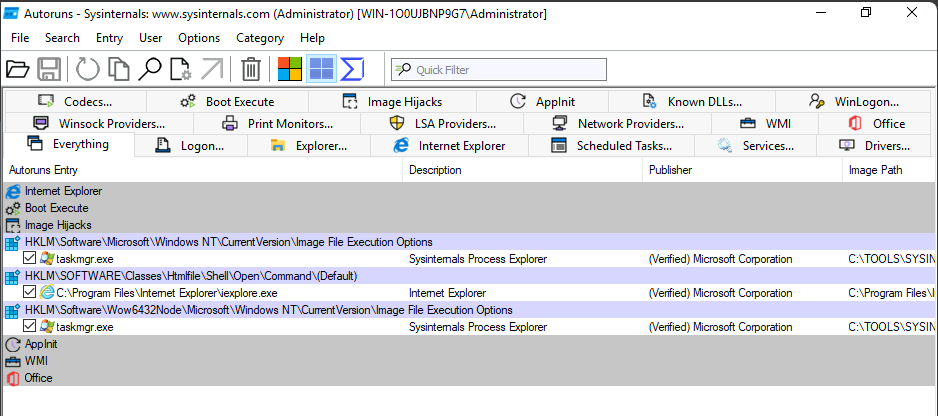Sort by Image Path column header
The image size is (938, 416).
[x=890, y=170]
